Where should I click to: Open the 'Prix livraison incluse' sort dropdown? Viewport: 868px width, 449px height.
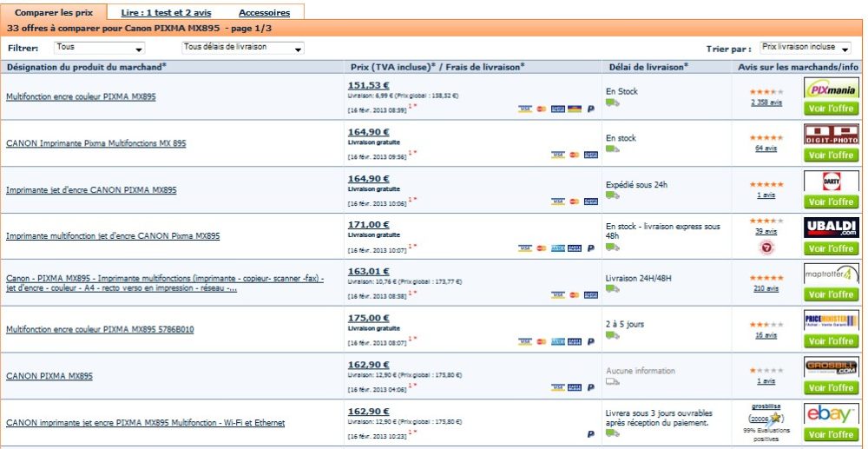click(x=806, y=48)
